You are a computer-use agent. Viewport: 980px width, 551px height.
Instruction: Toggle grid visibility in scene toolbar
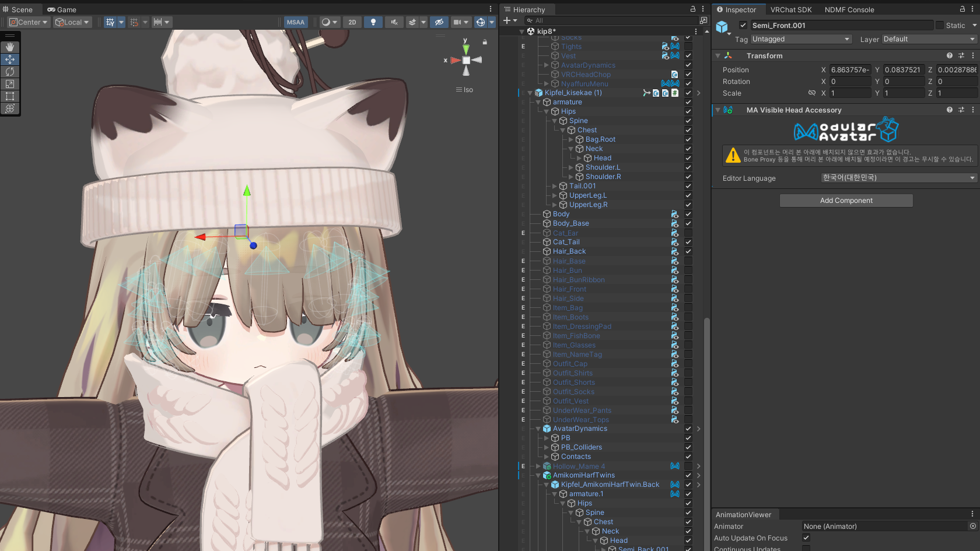(110, 22)
